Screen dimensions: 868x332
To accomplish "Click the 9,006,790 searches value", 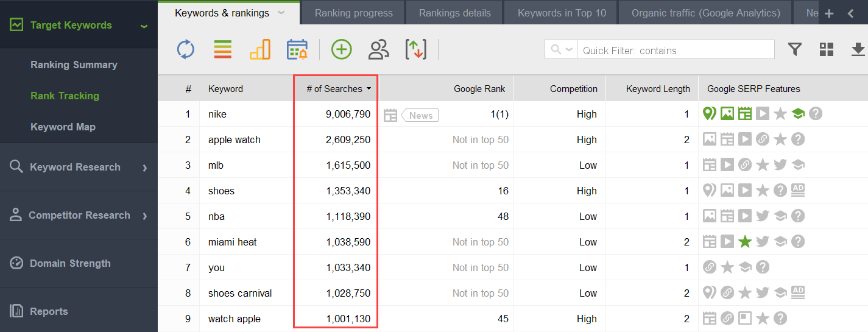I will pos(348,114).
